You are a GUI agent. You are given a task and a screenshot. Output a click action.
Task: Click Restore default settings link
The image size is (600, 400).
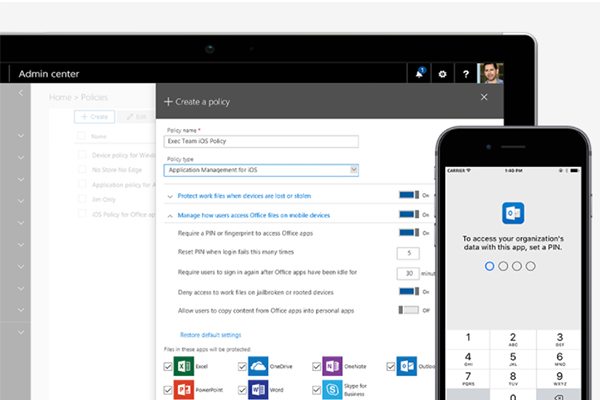pyautogui.click(x=210, y=335)
